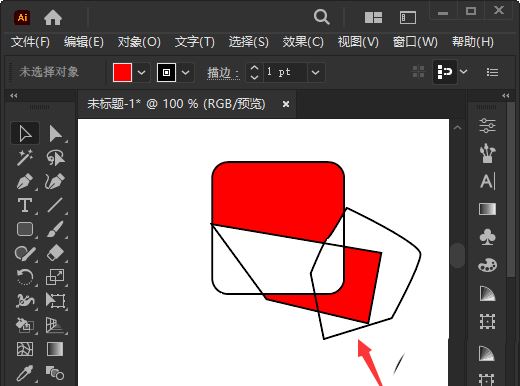
Task: Select the Curvature tool
Action: click(x=55, y=181)
